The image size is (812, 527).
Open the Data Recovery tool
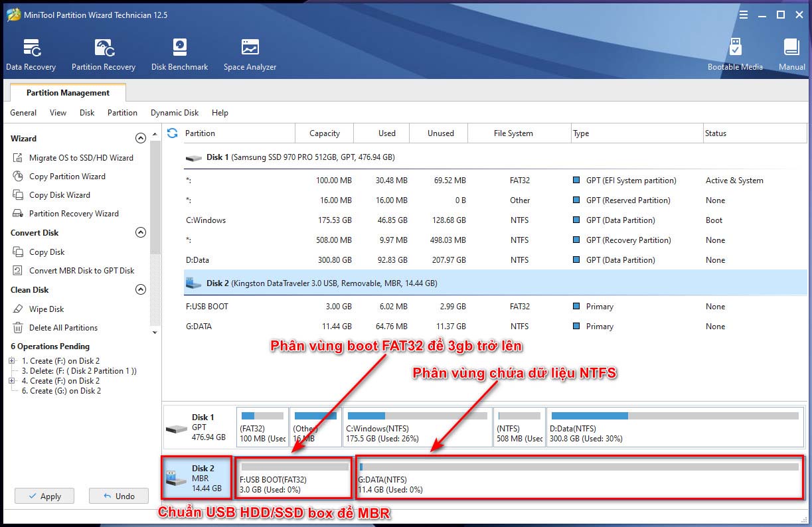(x=31, y=54)
